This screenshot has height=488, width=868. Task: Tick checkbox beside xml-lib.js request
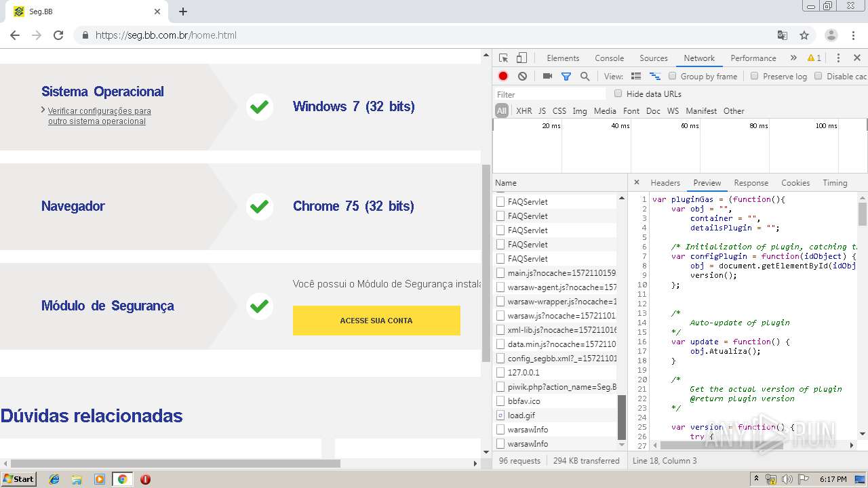coord(500,330)
